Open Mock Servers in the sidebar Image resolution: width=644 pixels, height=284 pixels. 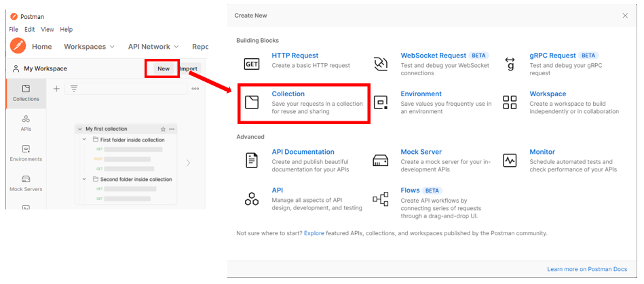tap(26, 183)
